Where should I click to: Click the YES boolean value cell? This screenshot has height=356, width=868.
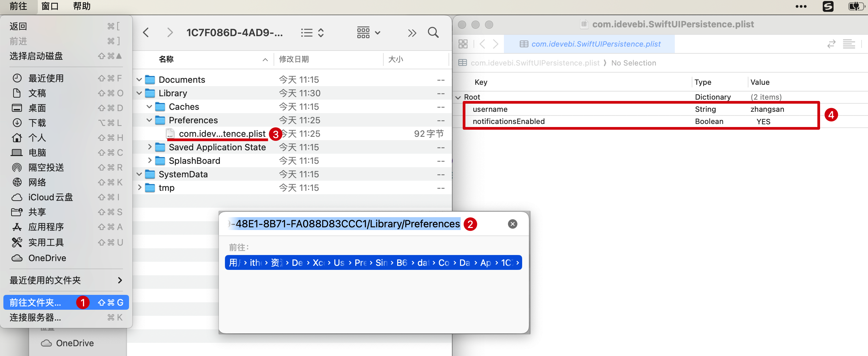coord(763,122)
